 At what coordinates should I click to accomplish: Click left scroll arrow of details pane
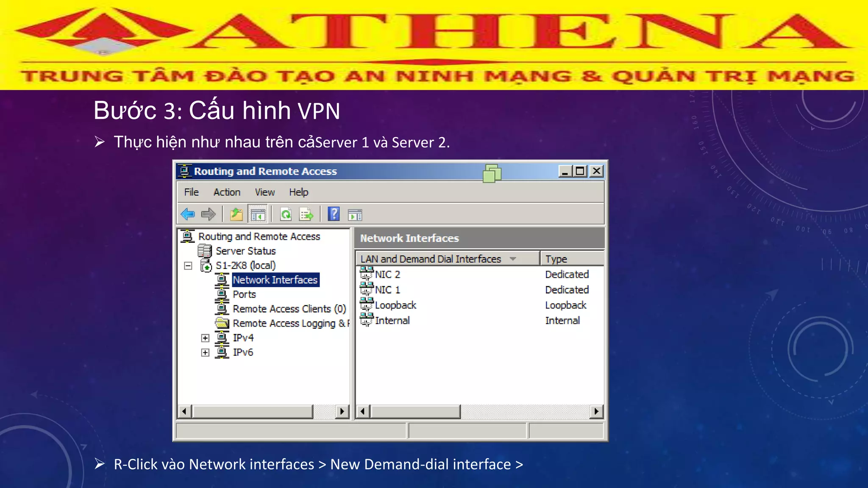click(x=362, y=411)
